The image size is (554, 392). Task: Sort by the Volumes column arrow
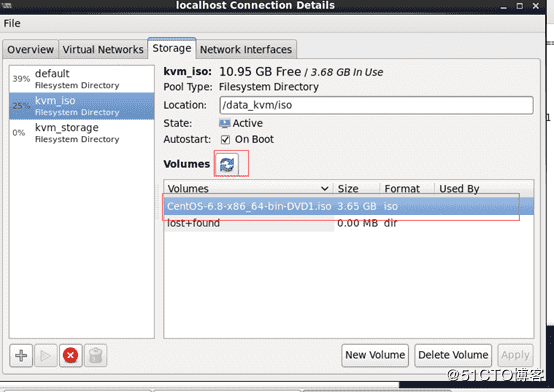click(x=325, y=188)
